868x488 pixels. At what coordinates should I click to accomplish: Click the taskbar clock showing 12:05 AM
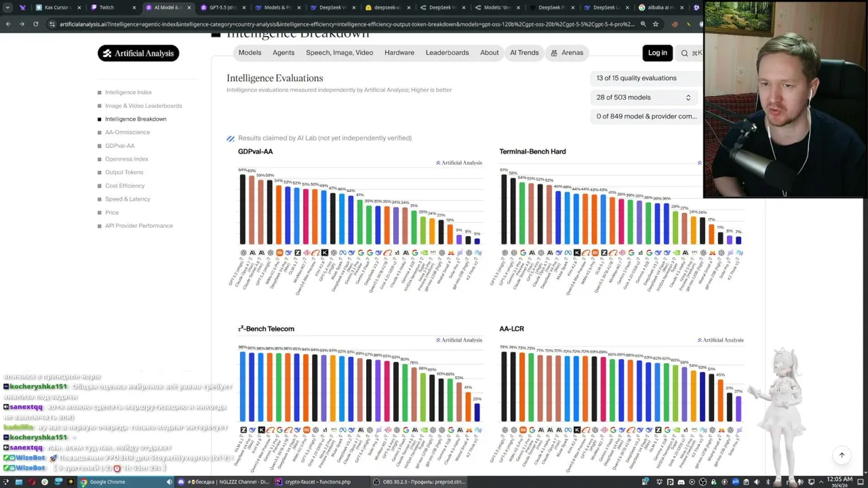[840, 482]
